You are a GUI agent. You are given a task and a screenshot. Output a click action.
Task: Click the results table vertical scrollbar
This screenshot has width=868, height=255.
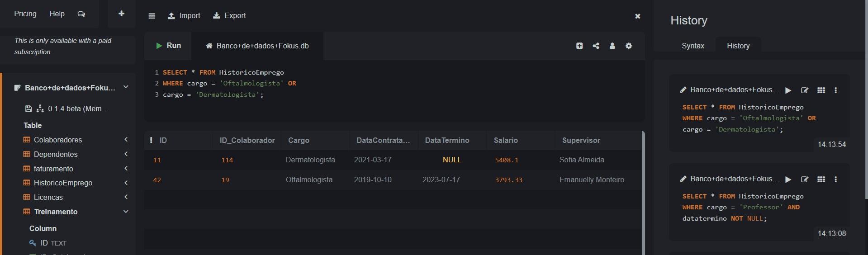tap(643, 193)
